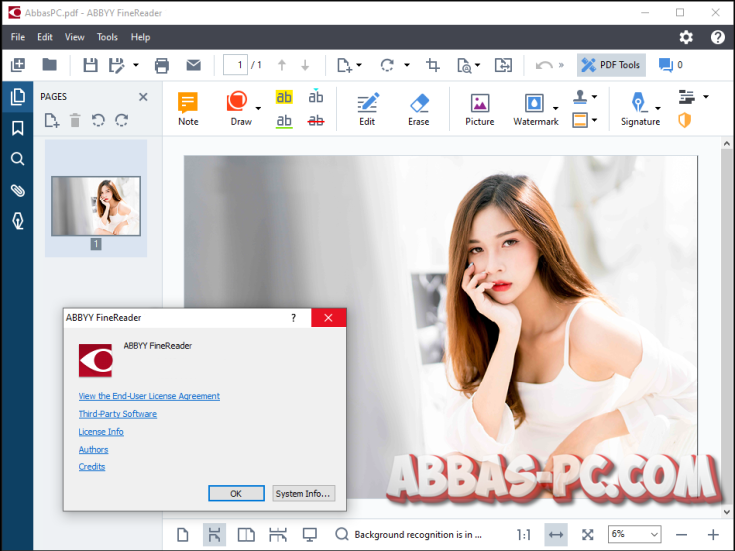Toggle the PDF Tools panel

click(x=611, y=65)
